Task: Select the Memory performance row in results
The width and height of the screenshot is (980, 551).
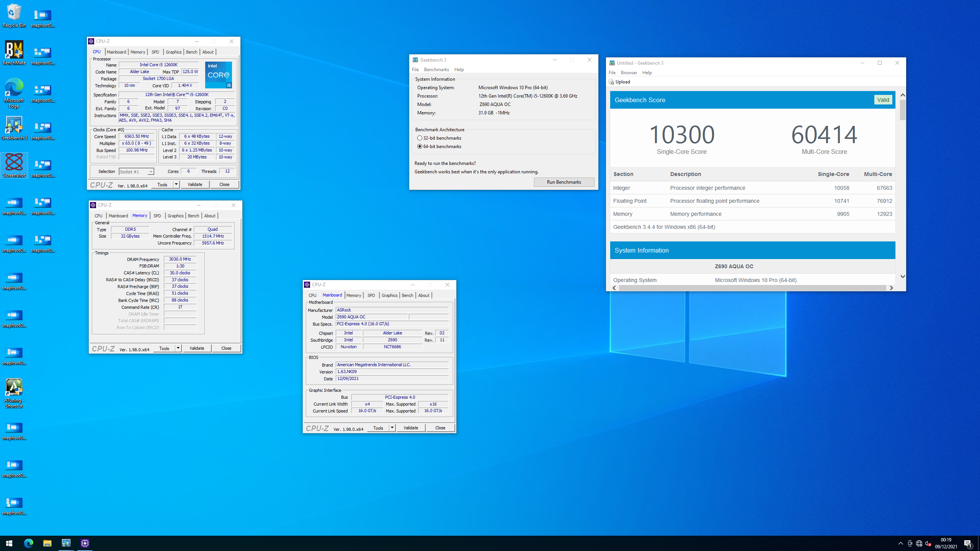Action: pyautogui.click(x=753, y=214)
